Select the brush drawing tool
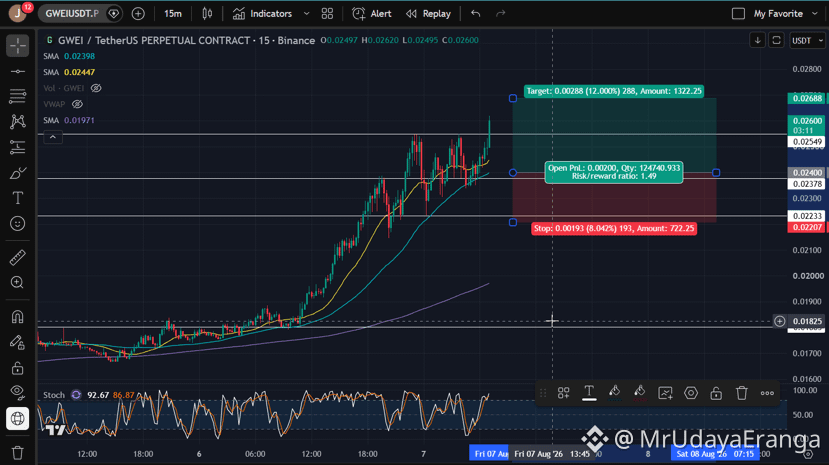The image size is (829, 465). point(17,173)
